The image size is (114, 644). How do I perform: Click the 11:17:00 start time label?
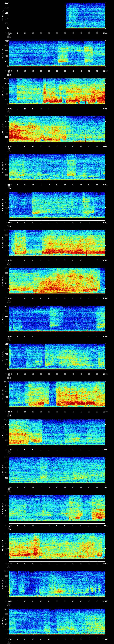click(x=9, y=336)
